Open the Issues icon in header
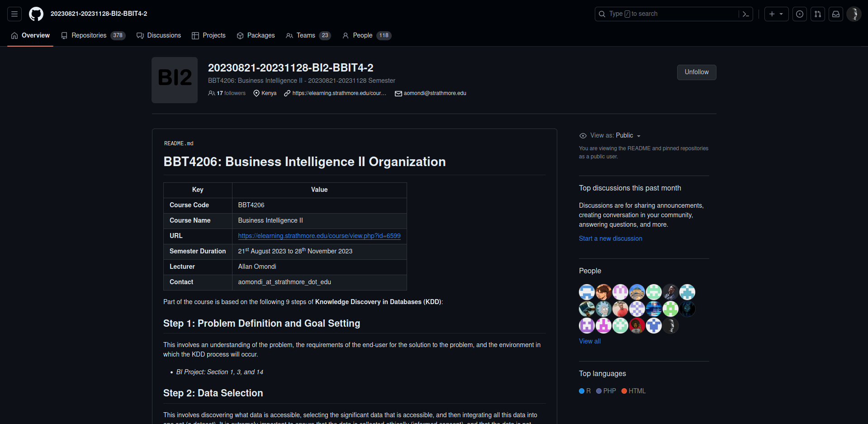The height and width of the screenshot is (424, 868). pyautogui.click(x=800, y=14)
